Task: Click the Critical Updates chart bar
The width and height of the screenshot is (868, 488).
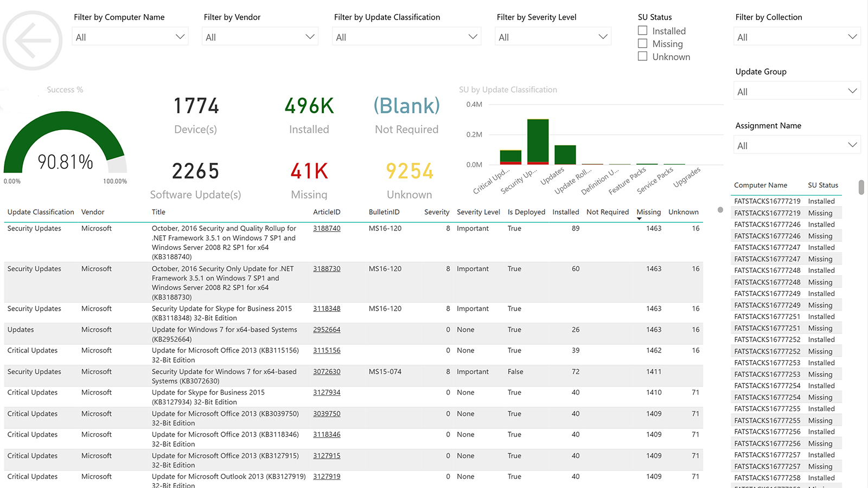Action: click(510, 156)
